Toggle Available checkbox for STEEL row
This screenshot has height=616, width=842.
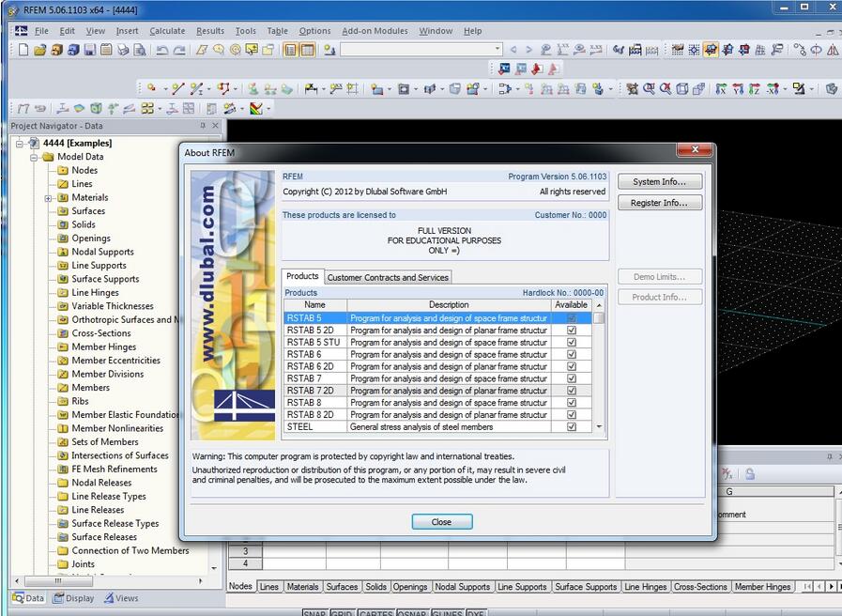(572, 427)
